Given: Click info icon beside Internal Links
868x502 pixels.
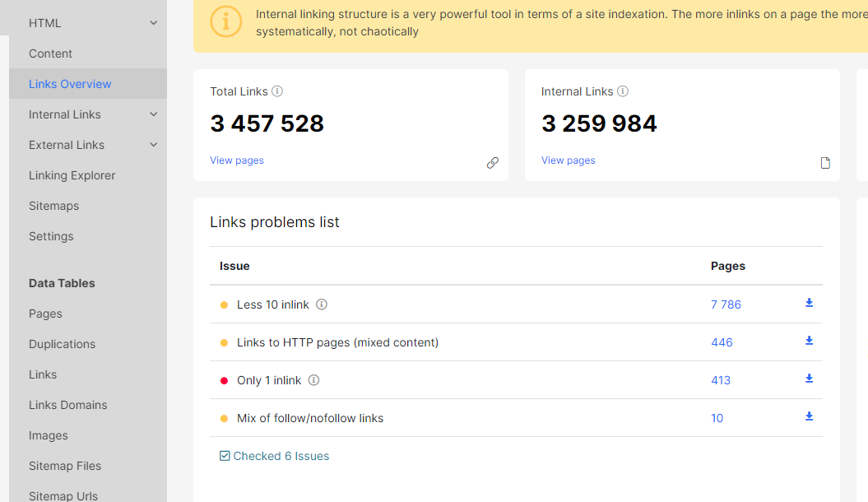Looking at the screenshot, I should click(623, 91).
